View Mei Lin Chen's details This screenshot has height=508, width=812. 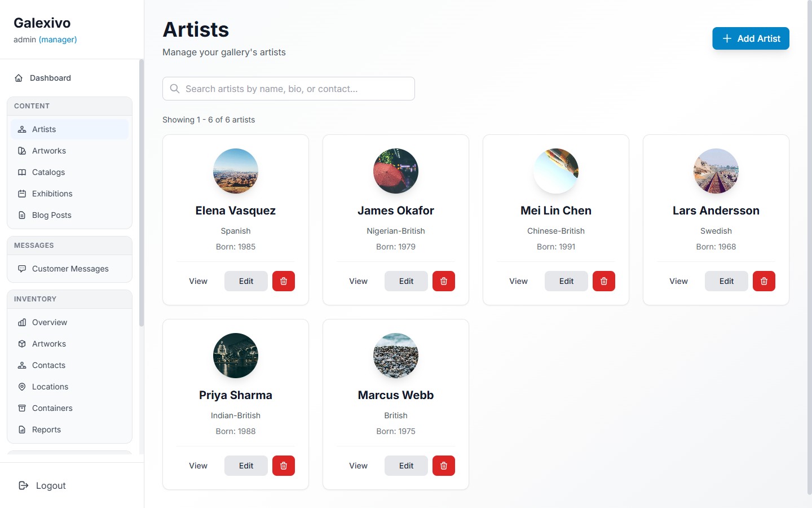[518, 281]
